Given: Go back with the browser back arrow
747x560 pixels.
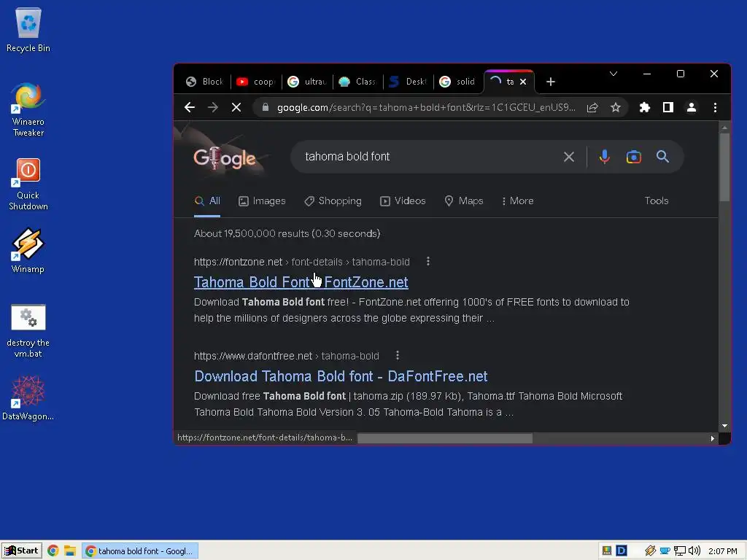Looking at the screenshot, I should tap(190, 108).
